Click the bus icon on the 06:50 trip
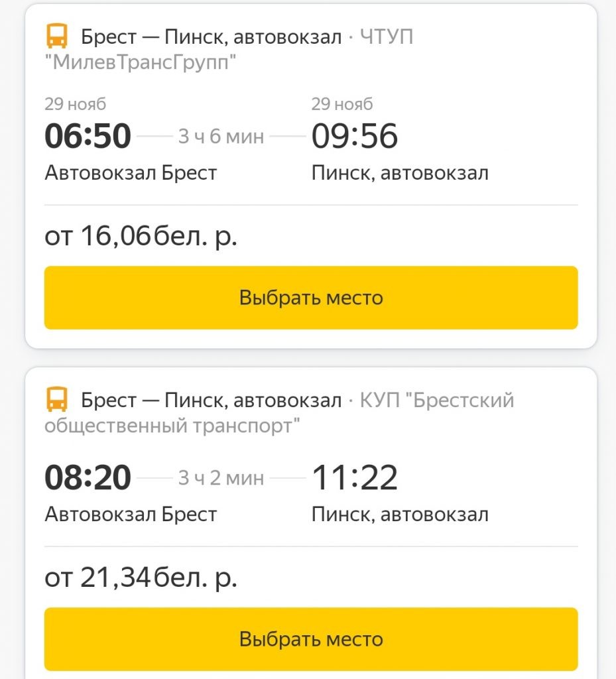The height and width of the screenshot is (679, 616). click(57, 36)
